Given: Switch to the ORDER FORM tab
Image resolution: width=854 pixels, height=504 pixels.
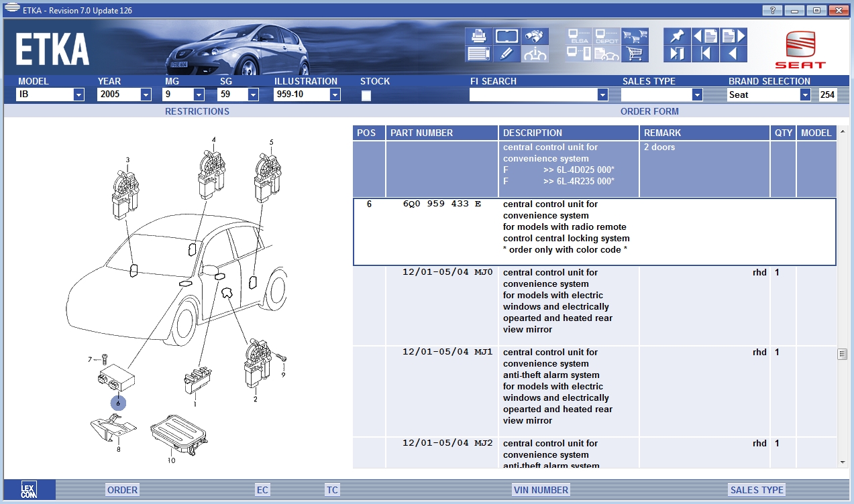Looking at the screenshot, I should tap(649, 111).
